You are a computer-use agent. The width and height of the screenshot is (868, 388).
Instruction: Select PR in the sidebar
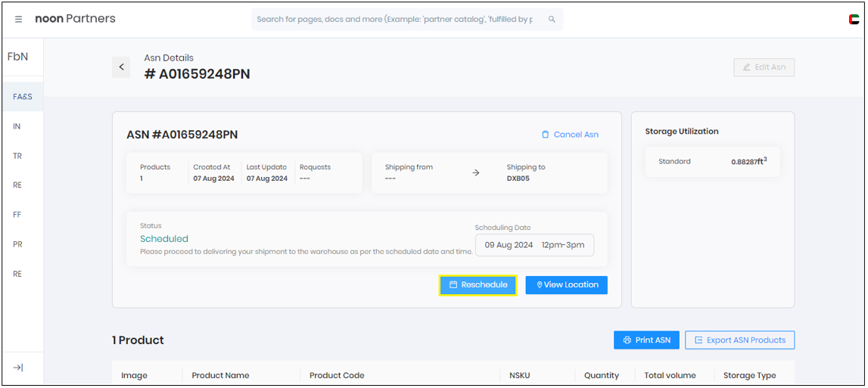pyautogui.click(x=17, y=244)
